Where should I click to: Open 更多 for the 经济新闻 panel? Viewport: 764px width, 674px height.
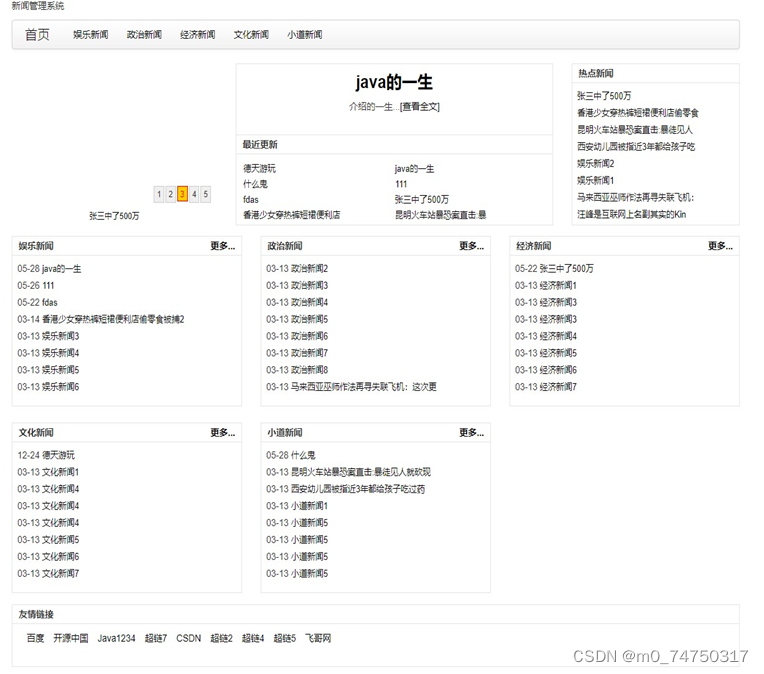click(720, 246)
